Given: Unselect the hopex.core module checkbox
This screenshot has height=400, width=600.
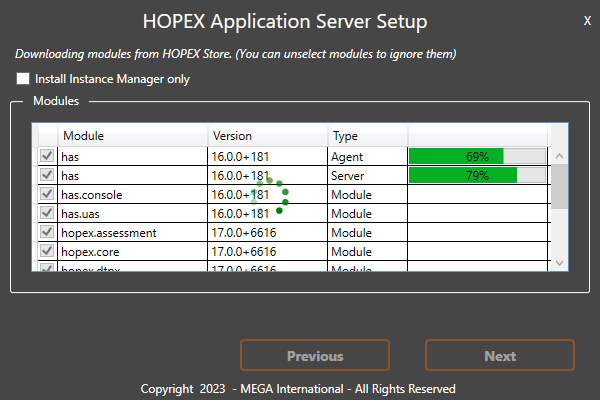Looking at the screenshot, I should click(46, 252).
